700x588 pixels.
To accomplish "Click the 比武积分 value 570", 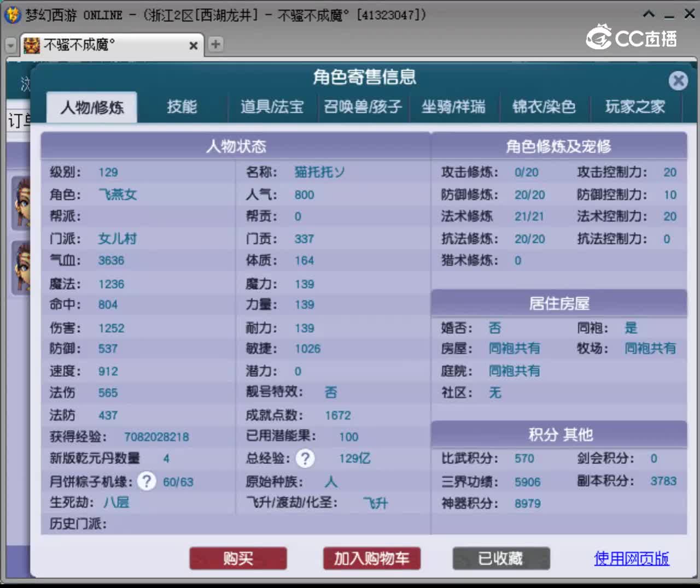I will click(524, 458).
